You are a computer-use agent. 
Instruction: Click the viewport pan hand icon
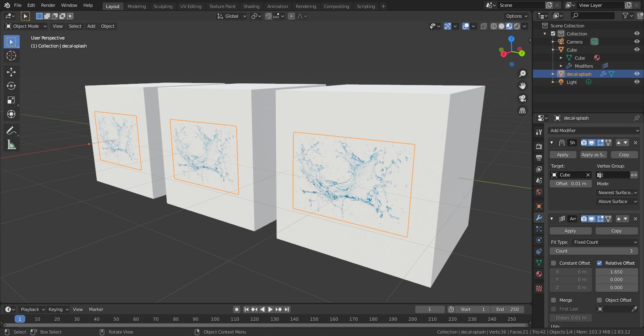(x=522, y=86)
